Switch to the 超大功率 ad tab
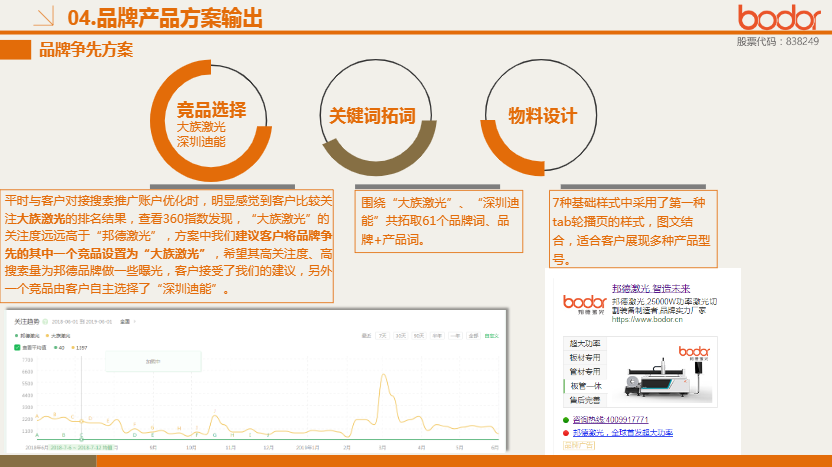Screen dimensions: 832x467 585,343
